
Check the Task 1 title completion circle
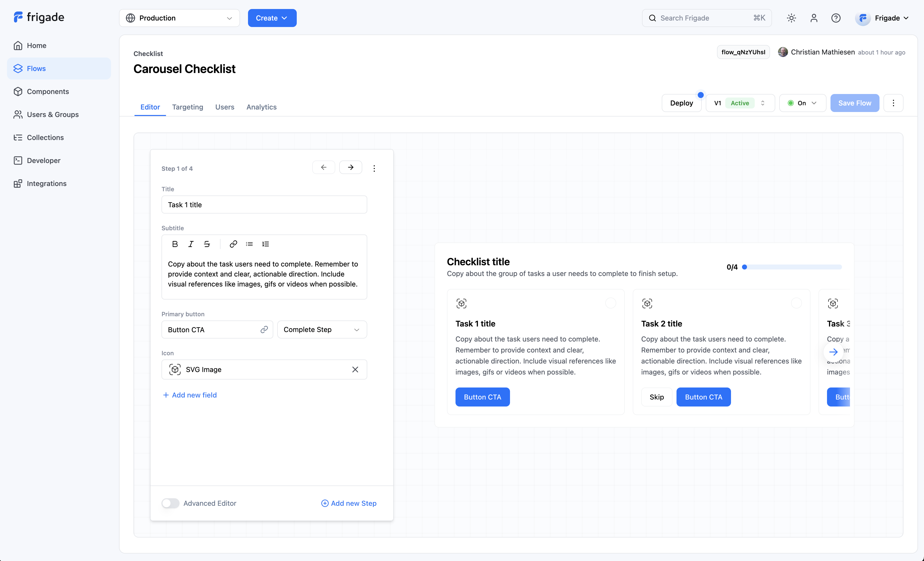pos(610,303)
